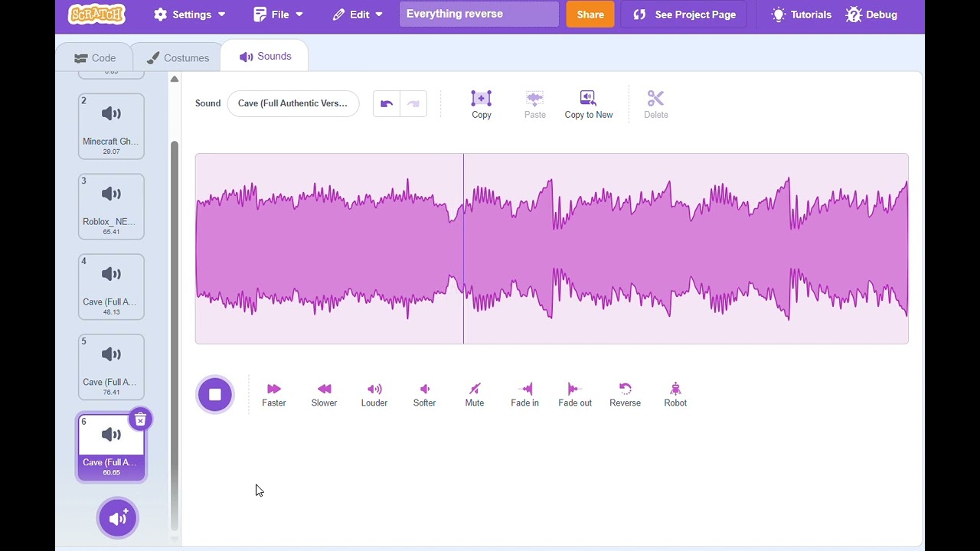Screen dimensions: 980x551
Task: Edit the sound name field
Action: (x=293, y=103)
